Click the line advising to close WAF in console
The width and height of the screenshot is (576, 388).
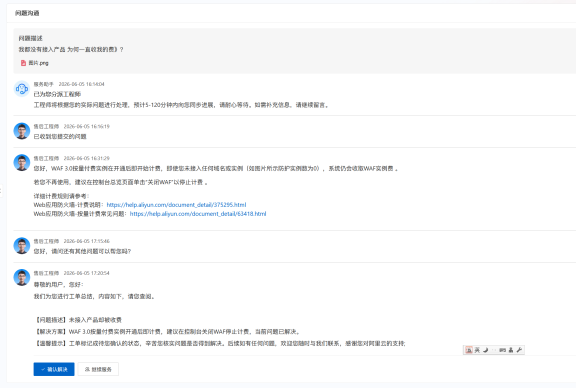coord(121,182)
